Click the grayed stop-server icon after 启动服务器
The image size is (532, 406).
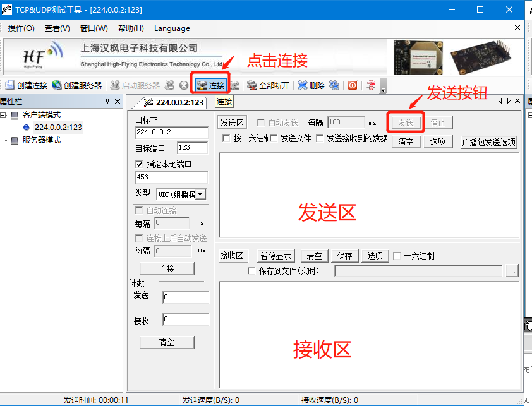point(169,85)
